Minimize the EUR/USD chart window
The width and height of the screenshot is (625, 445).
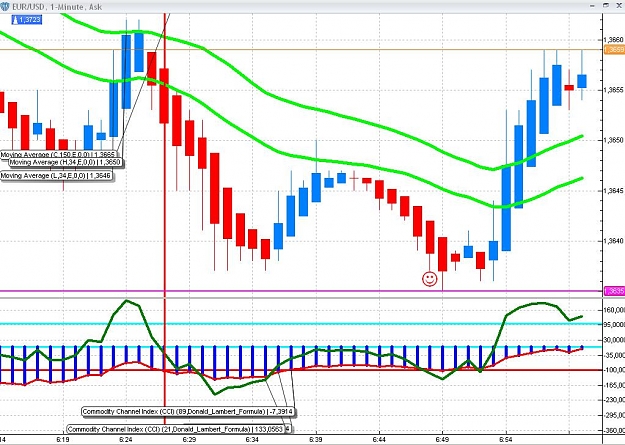pyautogui.click(x=593, y=6)
